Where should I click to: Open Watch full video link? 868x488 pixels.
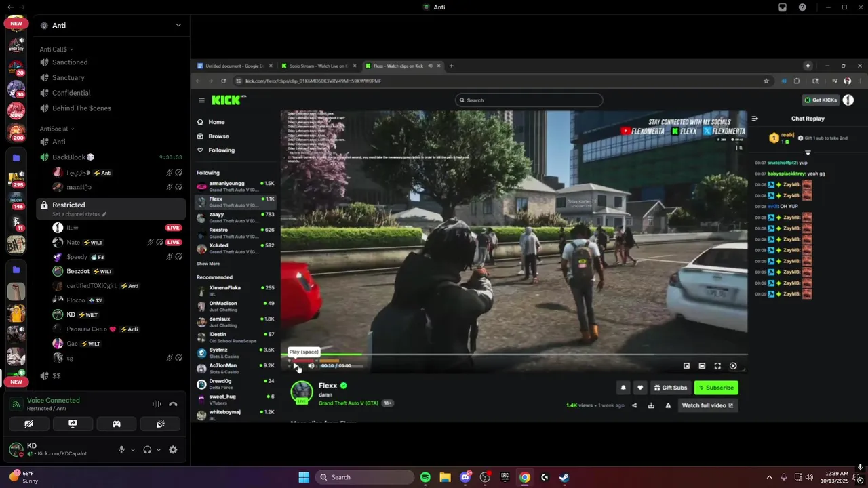707,405
